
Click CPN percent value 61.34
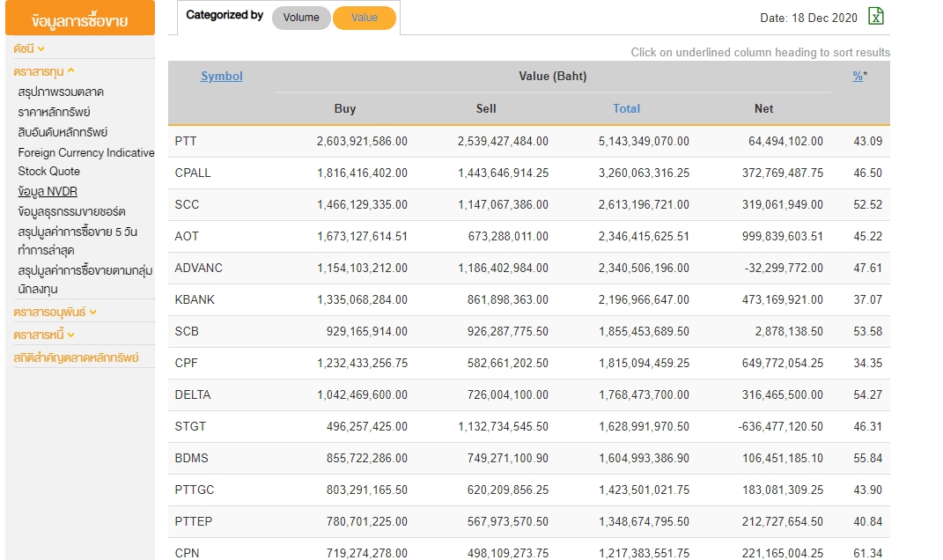point(868,553)
